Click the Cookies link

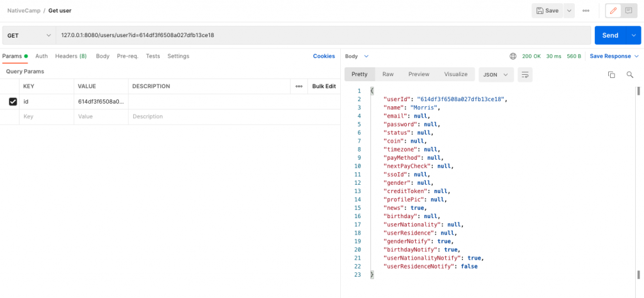tap(324, 56)
